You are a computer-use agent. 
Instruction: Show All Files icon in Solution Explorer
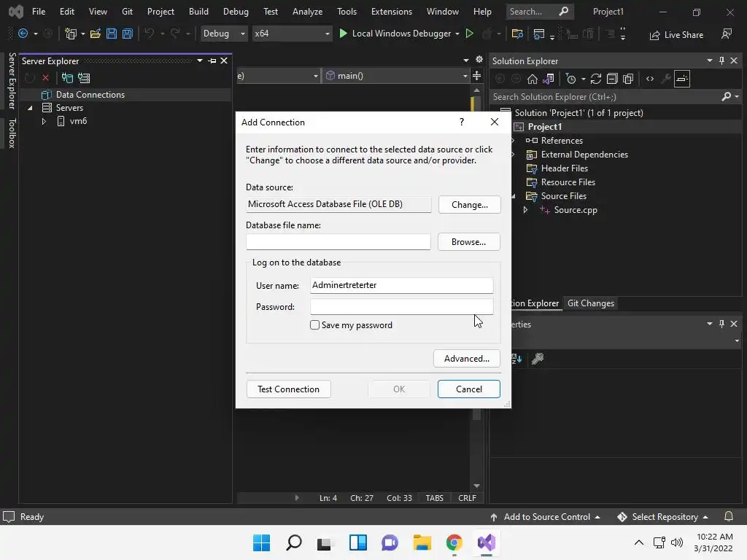pos(628,79)
